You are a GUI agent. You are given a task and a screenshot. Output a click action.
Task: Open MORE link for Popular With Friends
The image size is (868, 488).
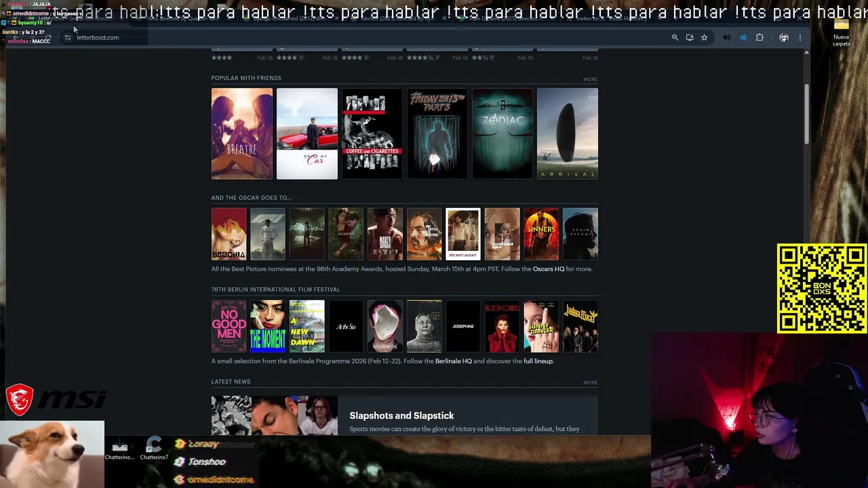(590, 79)
